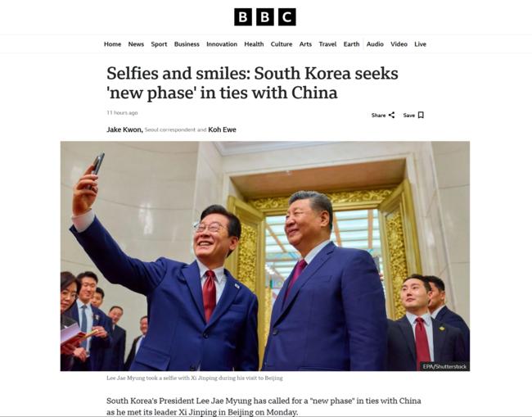Click the BBC logo
Viewport: 532px width, 417px height.
(265, 17)
